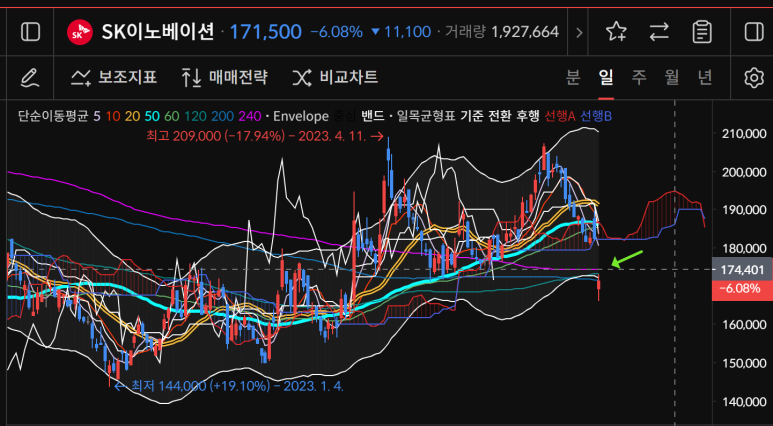Toggle 전환 line legend item

(x=498, y=116)
